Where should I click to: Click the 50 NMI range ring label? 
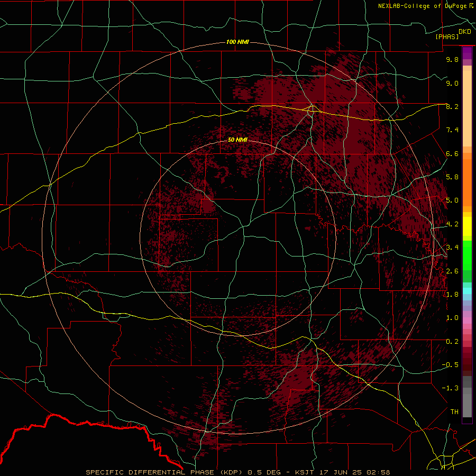click(x=237, y=140)
